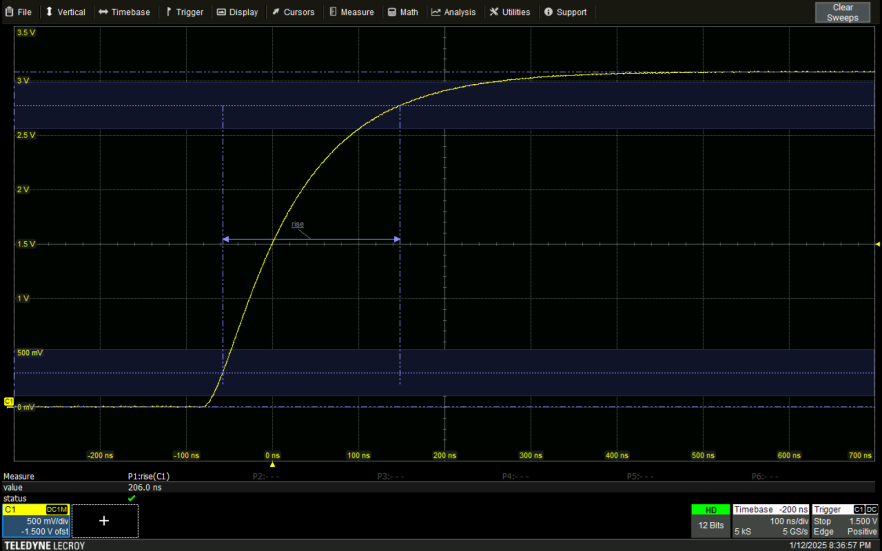Click the 'Positive' trigger slope text
Image resolution: width=882 pixels, height=551 pixels.
(x=862, y=531)
